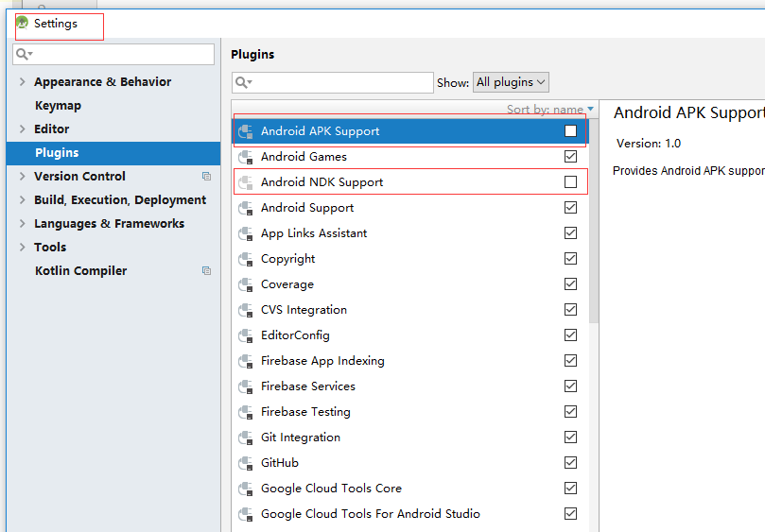Click the project-level icon beside Version Control

tap(206, 177)
